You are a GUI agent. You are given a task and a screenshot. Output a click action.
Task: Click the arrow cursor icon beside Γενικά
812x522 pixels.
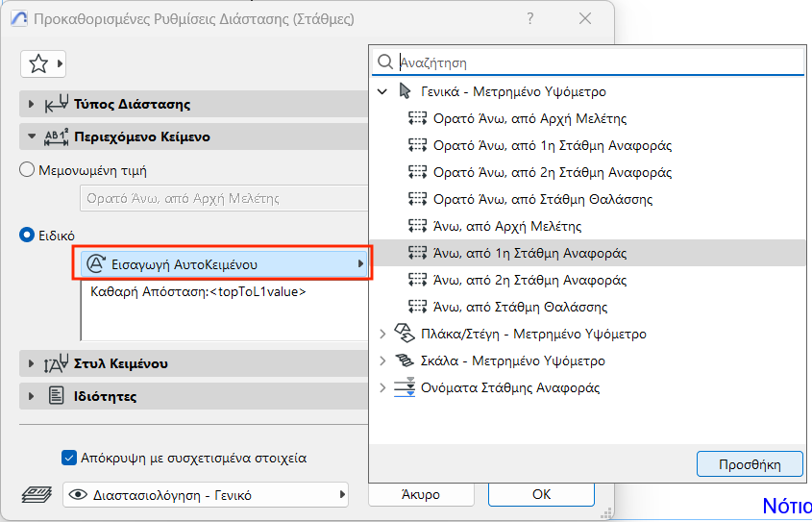405,91
